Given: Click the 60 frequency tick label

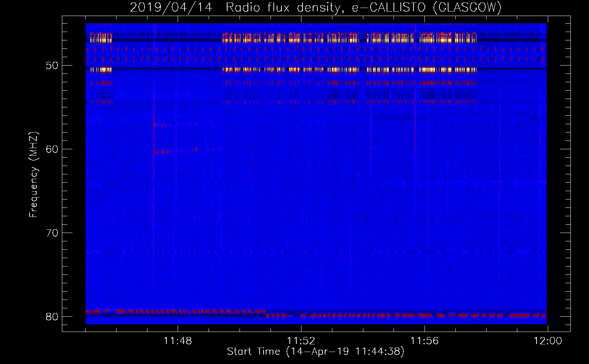Looking at the screenshot, I should tap(52, 149).
